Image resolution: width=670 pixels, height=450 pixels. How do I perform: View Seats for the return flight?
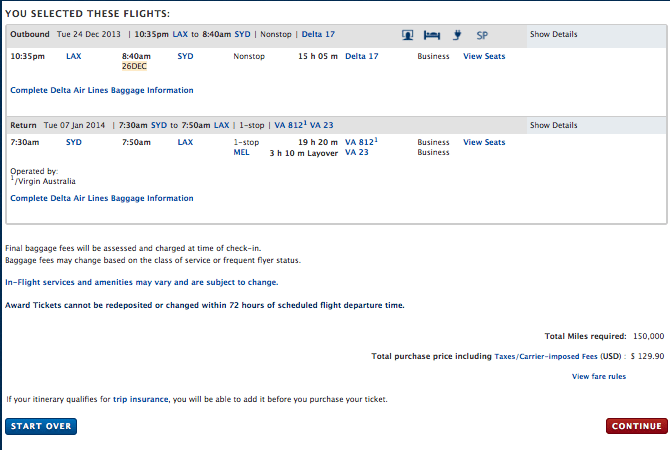(484, 142)
